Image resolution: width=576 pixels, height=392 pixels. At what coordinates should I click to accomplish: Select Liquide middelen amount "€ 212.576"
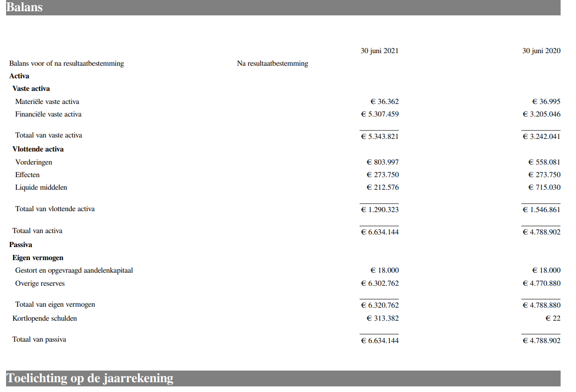(x=383, y=187)
